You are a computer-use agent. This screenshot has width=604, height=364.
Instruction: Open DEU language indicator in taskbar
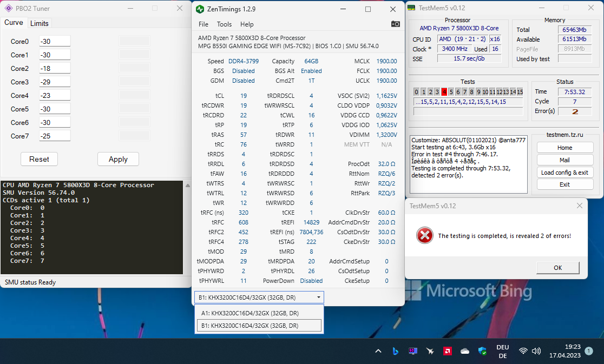click(x=503, y=352)
